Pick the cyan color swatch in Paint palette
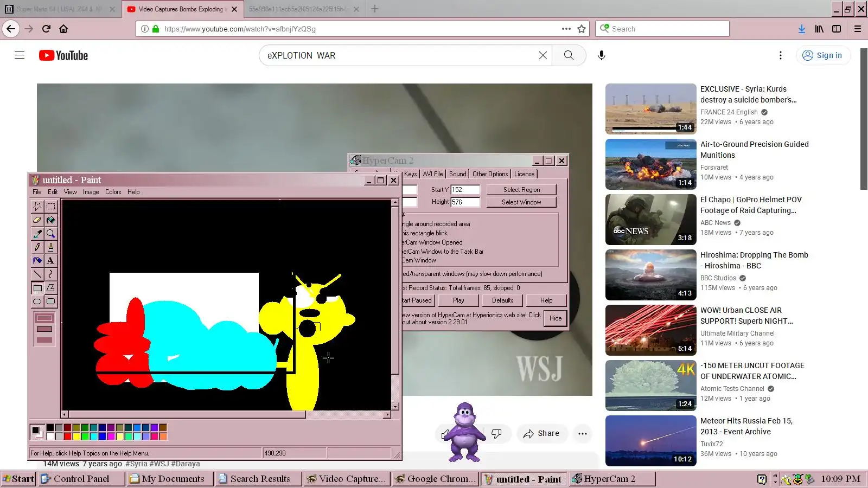Image resolution: width=868 pixels, height=488 pixels. click(x=93, y=436)
